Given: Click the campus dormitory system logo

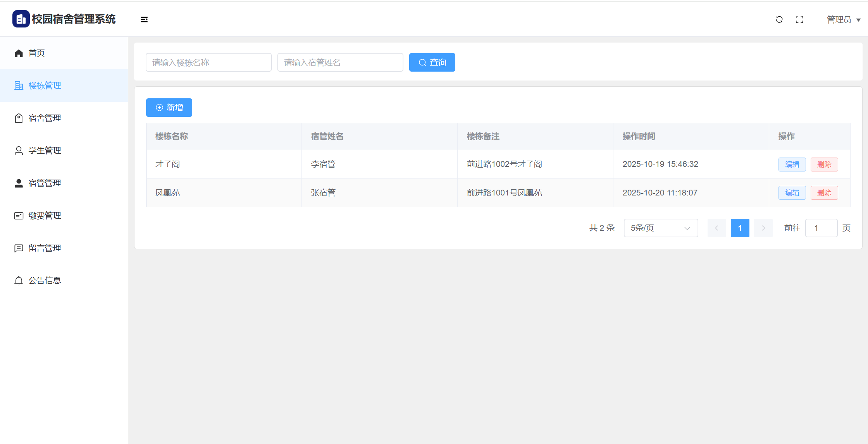Looking at the screenshot, I should 21,19.
